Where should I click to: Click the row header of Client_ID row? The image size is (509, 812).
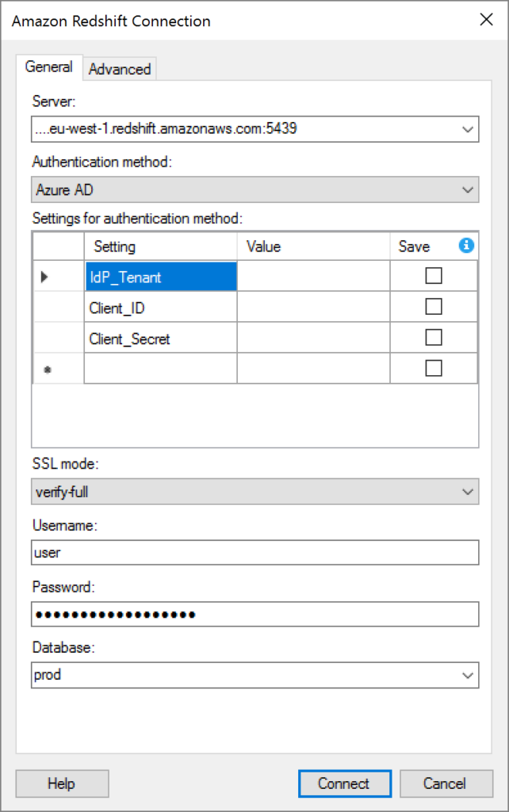(59, 307)
